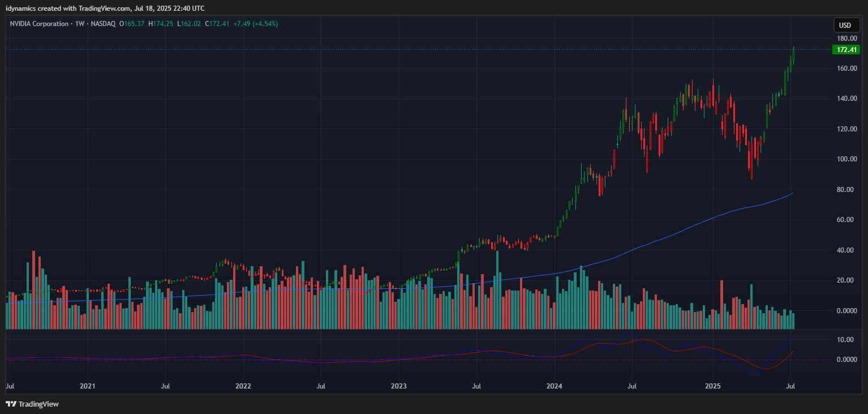Click the 180.00 price axis label
Image resolution: width=868 pixels, height=414 pixels.
coord(846,39)
